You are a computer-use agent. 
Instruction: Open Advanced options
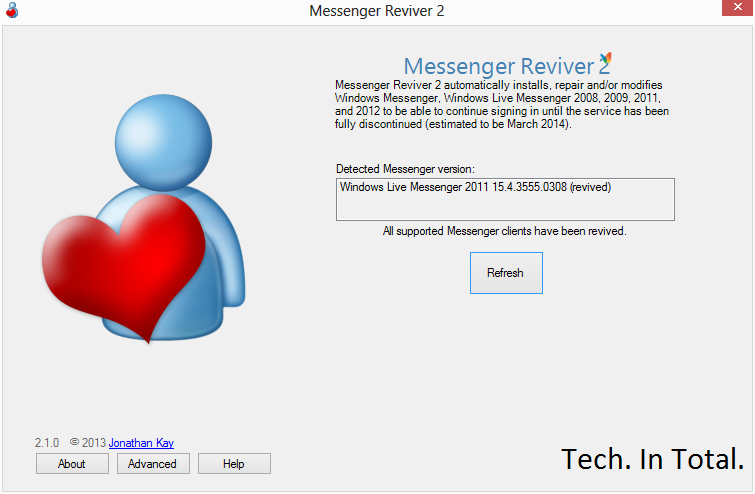point(153,463)
